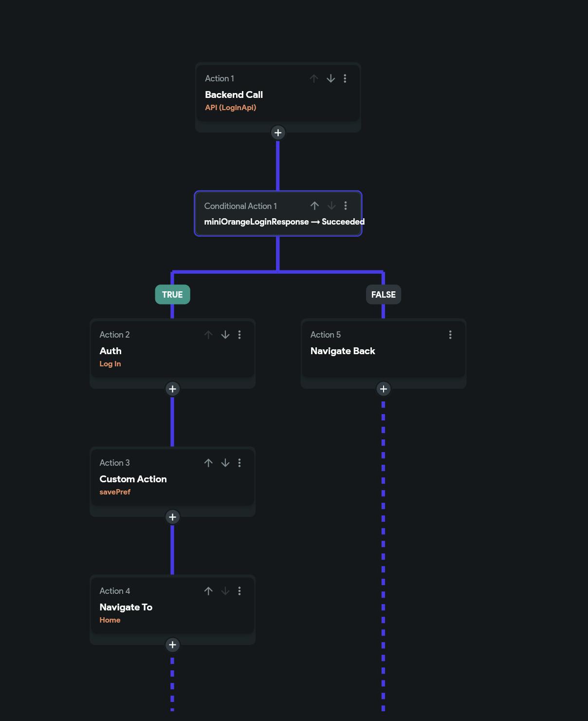Image resolution: width=588 pixels, height=721 pixels.
Task: Add action after Navigate To Home
Action: pos(172,645)
